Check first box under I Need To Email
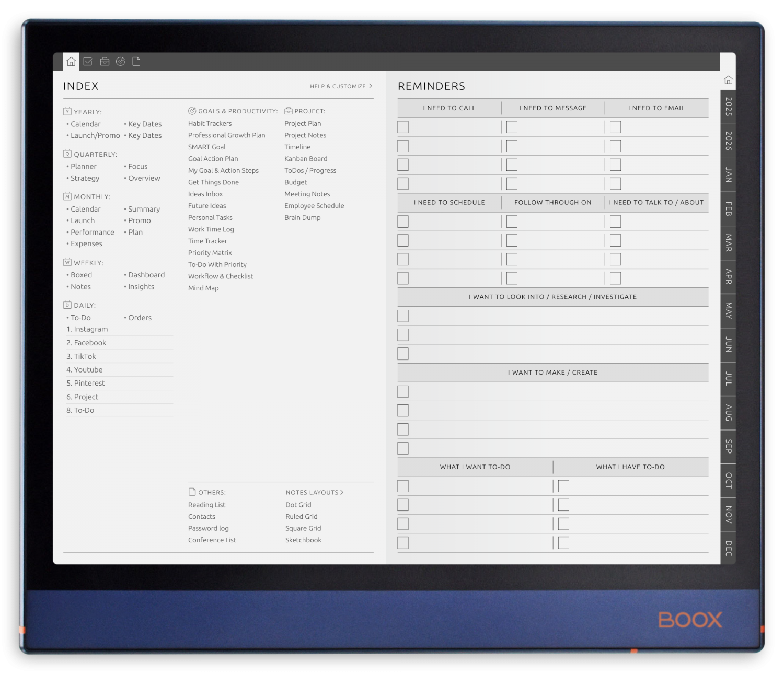 click(616, 127)
